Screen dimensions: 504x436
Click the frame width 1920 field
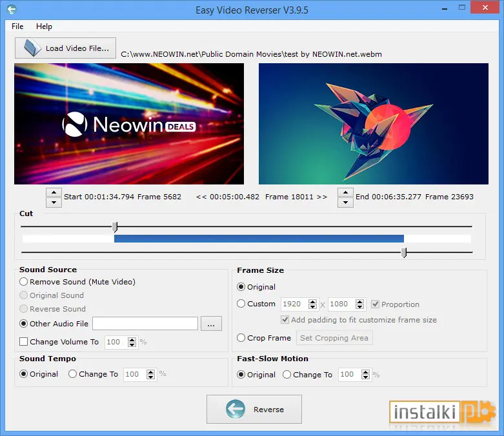click(294, 304)
